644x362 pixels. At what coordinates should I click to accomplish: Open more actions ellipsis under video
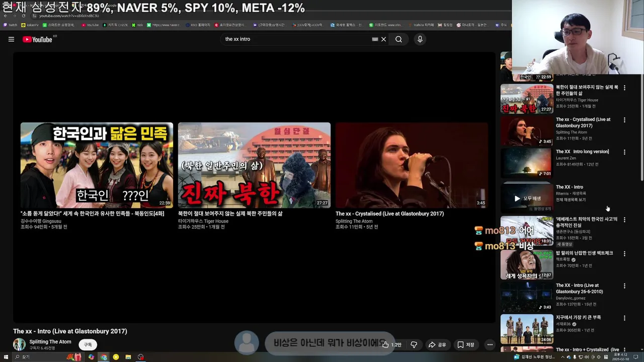(490, 344)
